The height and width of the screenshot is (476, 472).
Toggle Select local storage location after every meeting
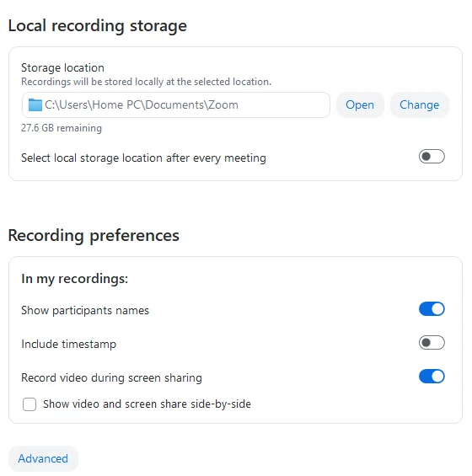pyautogui.click(x=432, y=157)
